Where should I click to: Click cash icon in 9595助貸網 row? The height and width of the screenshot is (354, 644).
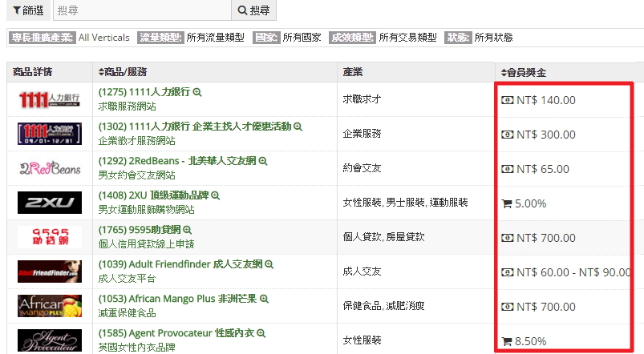click(507, 238)
